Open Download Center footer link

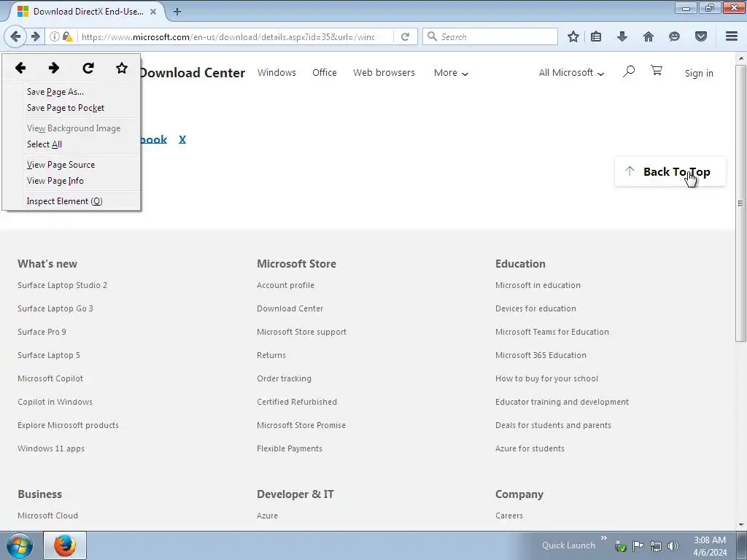point(290,308)
